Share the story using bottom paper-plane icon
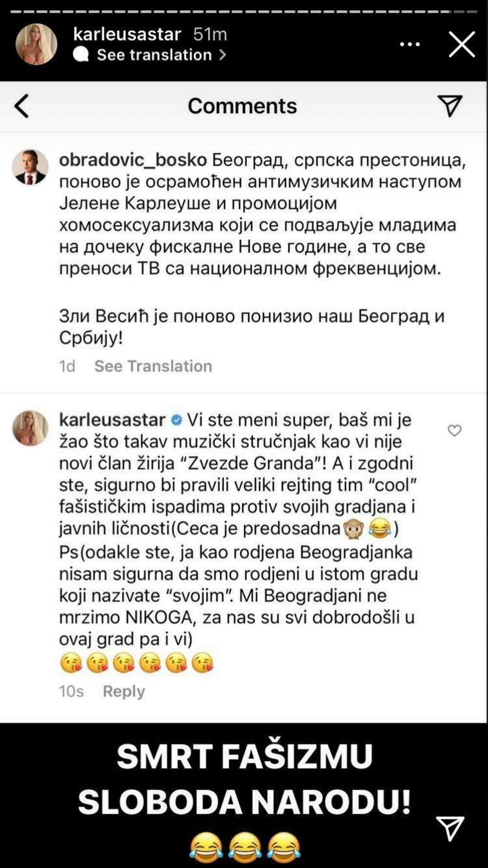 [x=450, y=828]
